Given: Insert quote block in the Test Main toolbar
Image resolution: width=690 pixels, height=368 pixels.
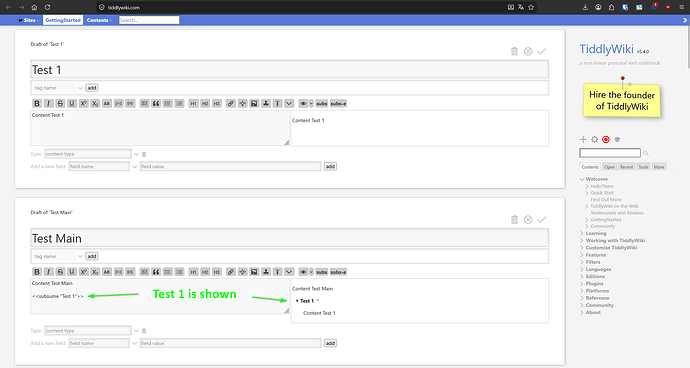Looking at the screenshot, I should [x=156, y=272].
